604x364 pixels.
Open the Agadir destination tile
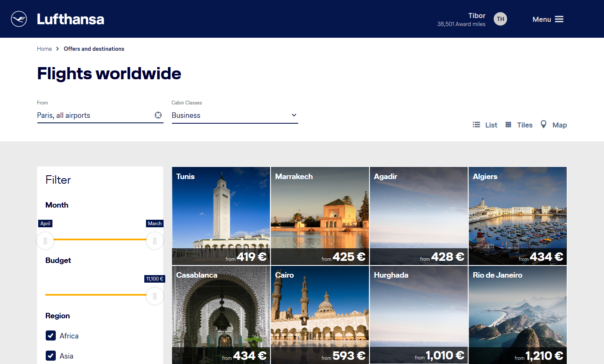[x=419, y=216]
